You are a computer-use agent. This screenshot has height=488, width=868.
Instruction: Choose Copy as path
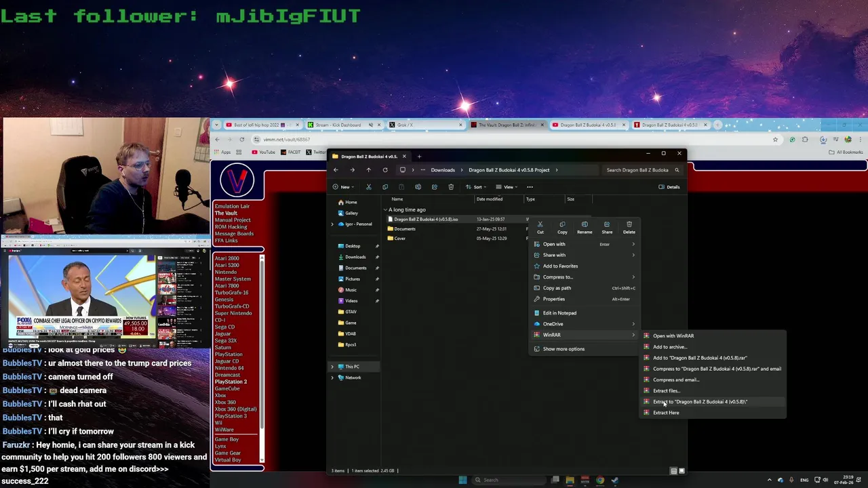[x=585, y=287]
